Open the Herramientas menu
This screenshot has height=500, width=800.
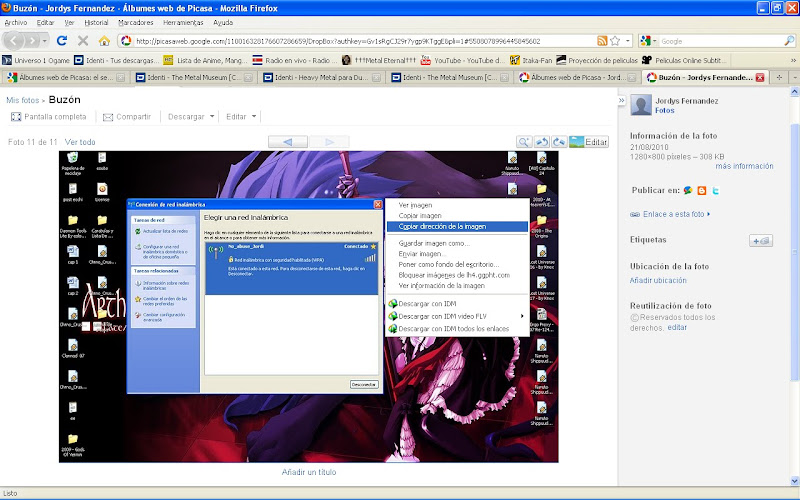coord(183,22)
